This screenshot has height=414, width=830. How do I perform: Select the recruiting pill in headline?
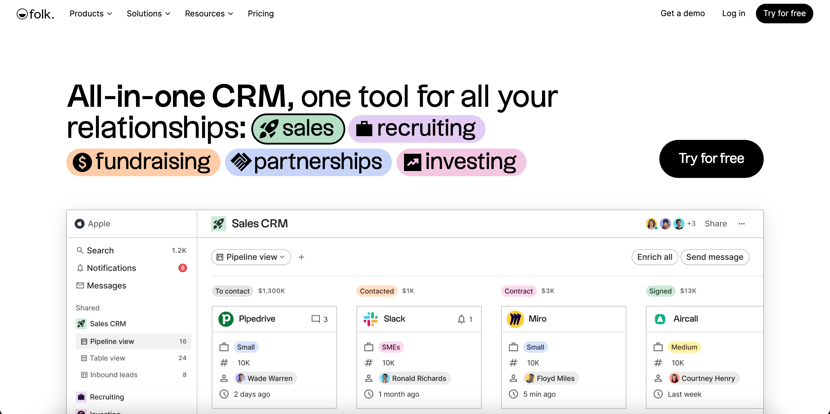pos(417,129)
